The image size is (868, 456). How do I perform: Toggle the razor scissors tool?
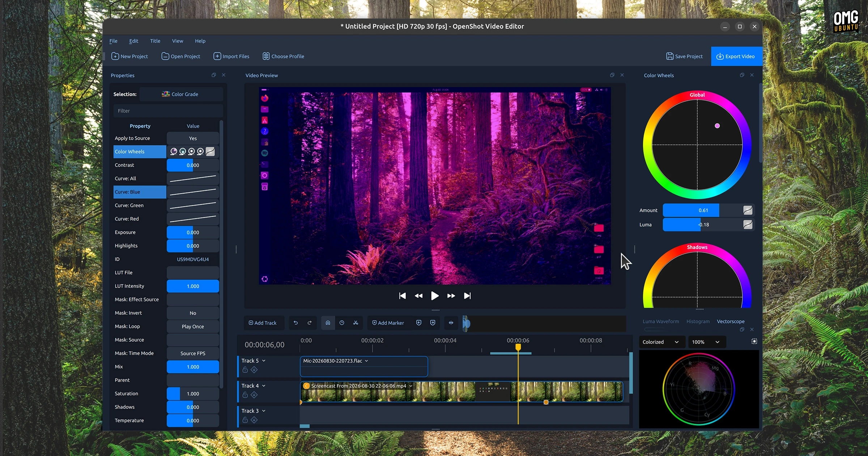click(x=356, y=322)
